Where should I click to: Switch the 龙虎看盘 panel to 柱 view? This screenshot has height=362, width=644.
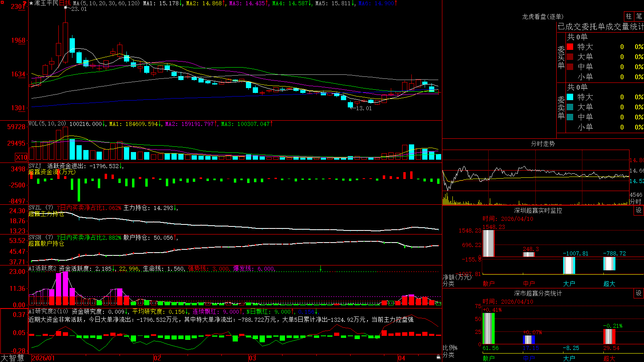coord(629,16)
